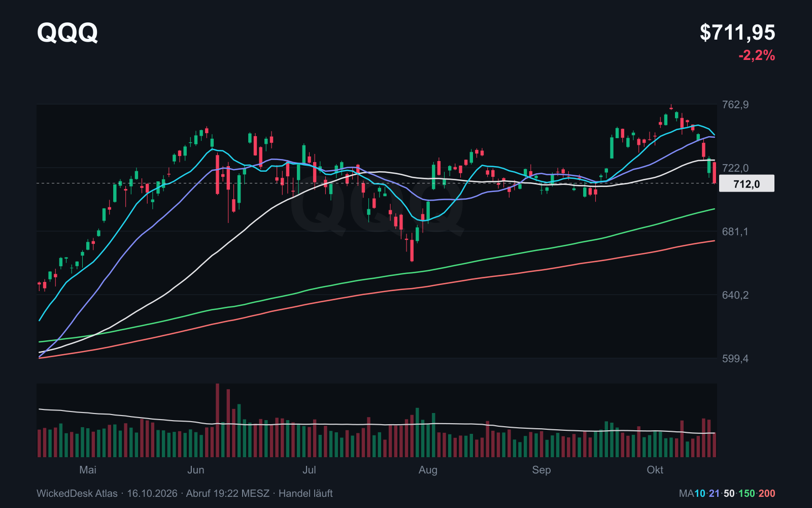Click the 722,0 axis value
The width and height of the screenshot is (812, 508).
(735, 168)
